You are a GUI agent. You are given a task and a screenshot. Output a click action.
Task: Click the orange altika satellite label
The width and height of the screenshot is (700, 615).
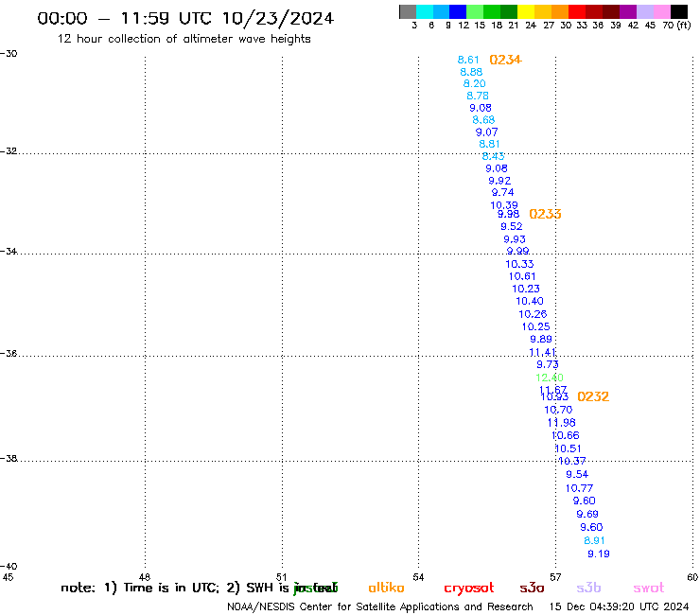click(386, 588)
